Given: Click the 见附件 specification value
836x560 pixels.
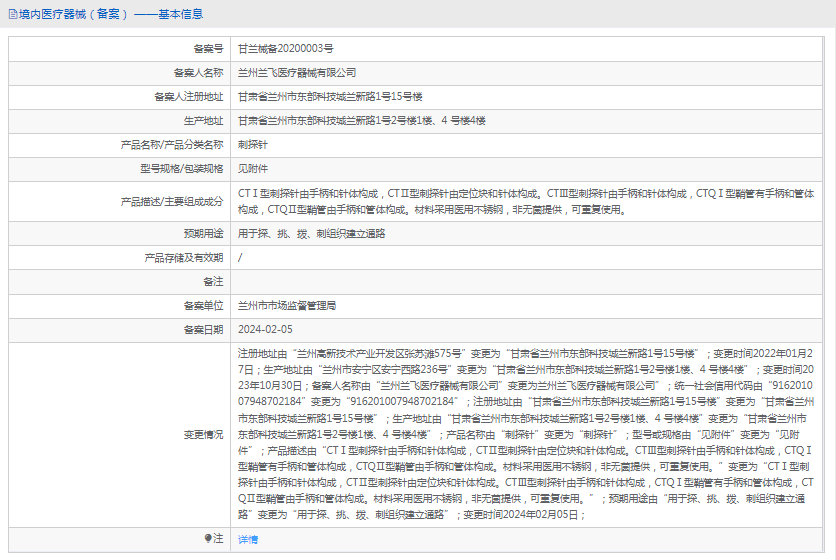Looking at the screenshot, I should tap(253, 169).
